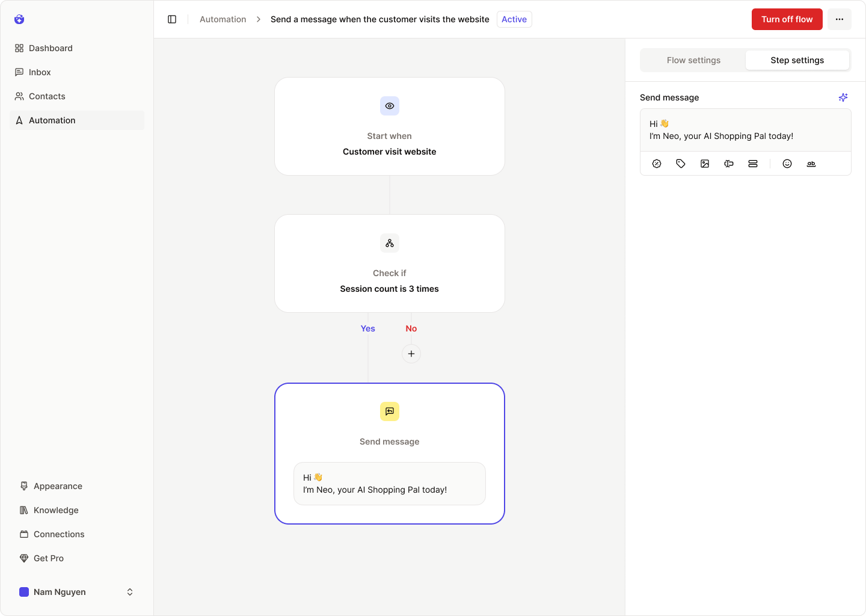Viewport: 866px width, 616px height.
Task: Click the AI sparkles icon beside Send message
Action: (843, 97)
